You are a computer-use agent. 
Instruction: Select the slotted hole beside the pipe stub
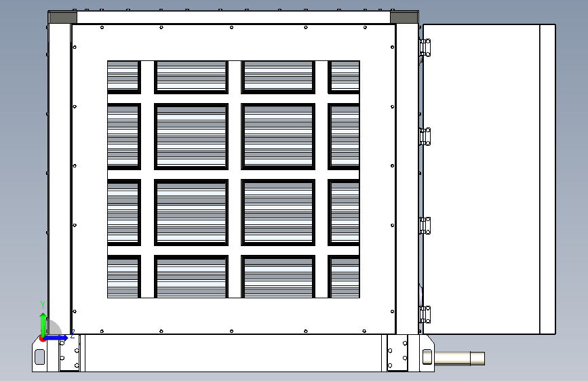(427, 357)
